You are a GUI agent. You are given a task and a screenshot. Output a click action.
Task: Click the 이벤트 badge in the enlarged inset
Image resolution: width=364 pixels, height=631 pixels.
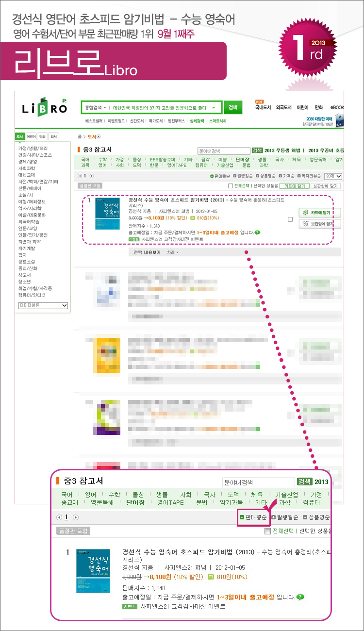click(130, 607)
